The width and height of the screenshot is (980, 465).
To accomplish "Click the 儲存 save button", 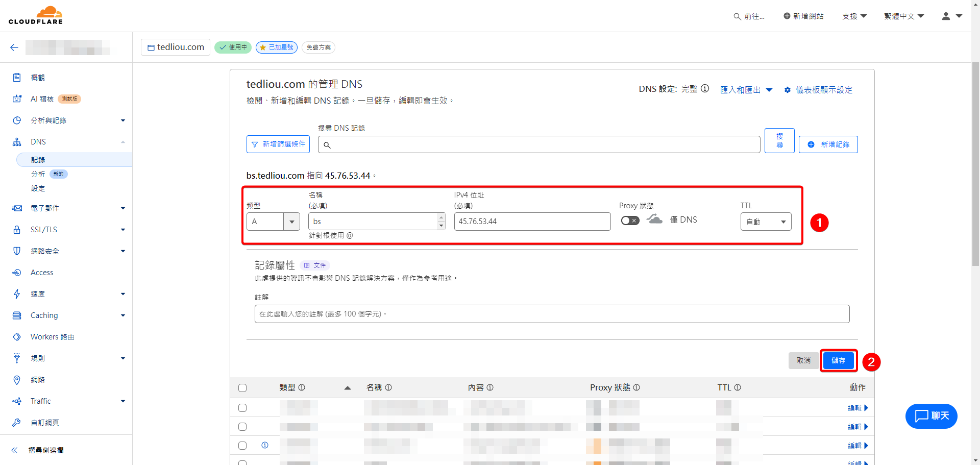I will pos(838,360).
